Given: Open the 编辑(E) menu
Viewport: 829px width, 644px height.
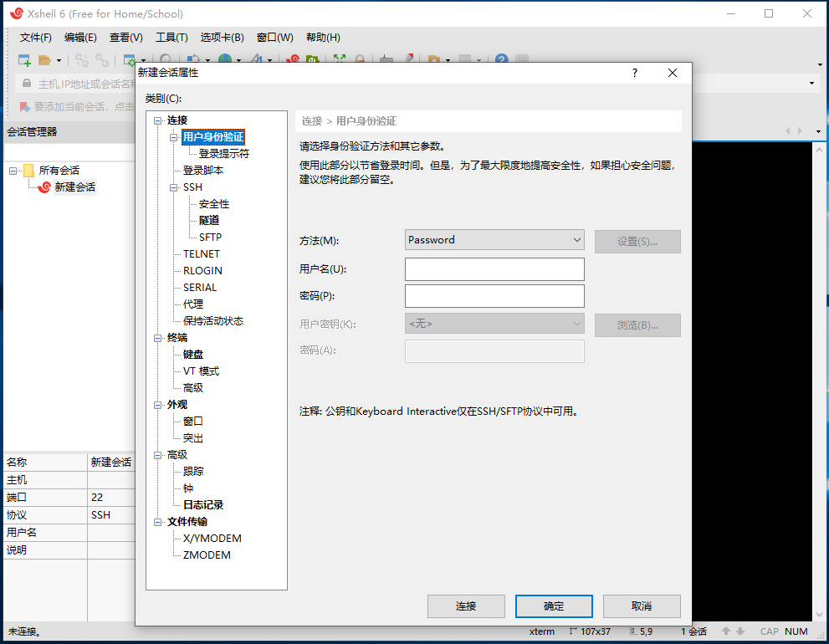Looking at the screenshot, I should (80, 38).
